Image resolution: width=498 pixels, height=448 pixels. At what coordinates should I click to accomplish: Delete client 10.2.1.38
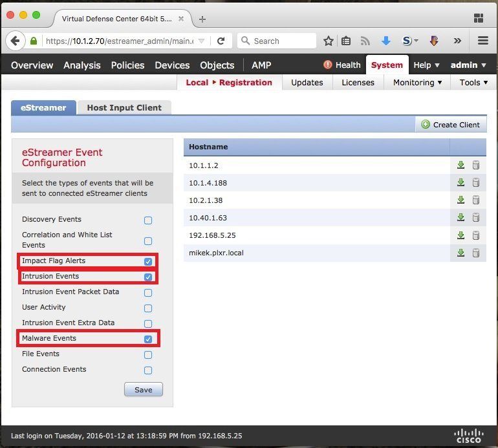point(476,200)
